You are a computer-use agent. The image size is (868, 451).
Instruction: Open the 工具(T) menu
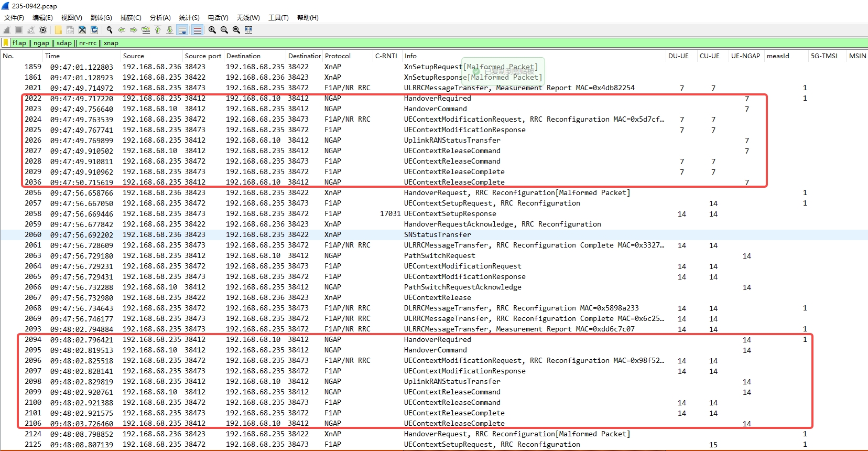click(x=278, y=18)
